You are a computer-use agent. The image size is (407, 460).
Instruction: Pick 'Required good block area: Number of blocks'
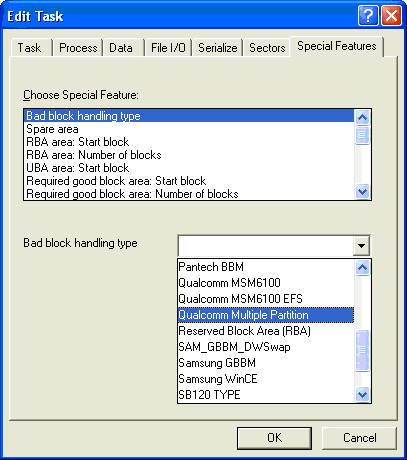(189, 194)
